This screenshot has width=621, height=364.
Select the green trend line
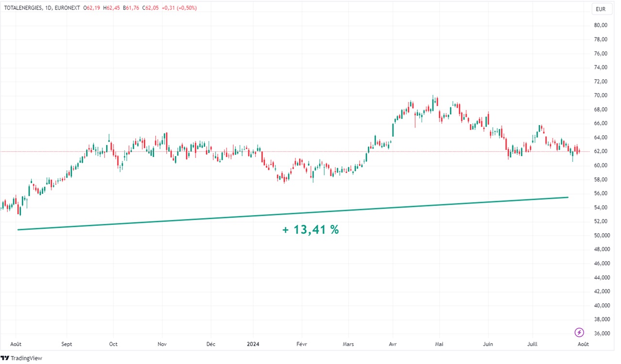[293, 213]
